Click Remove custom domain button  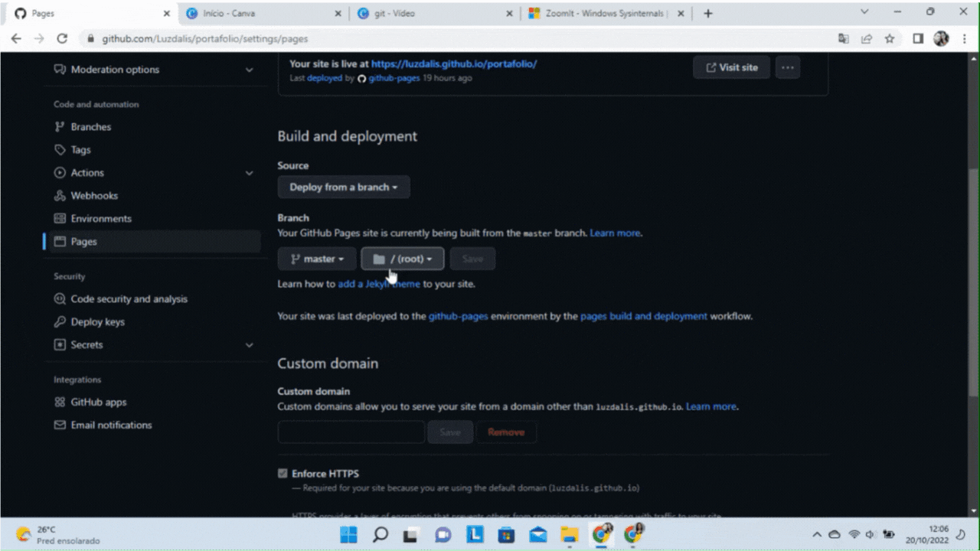tap(506, 432)
